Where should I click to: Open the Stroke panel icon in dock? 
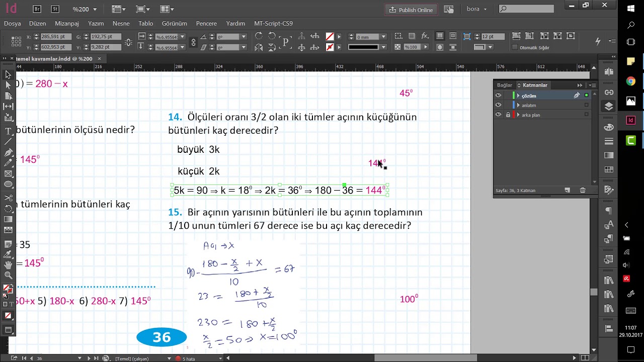[x=609, y=141]
